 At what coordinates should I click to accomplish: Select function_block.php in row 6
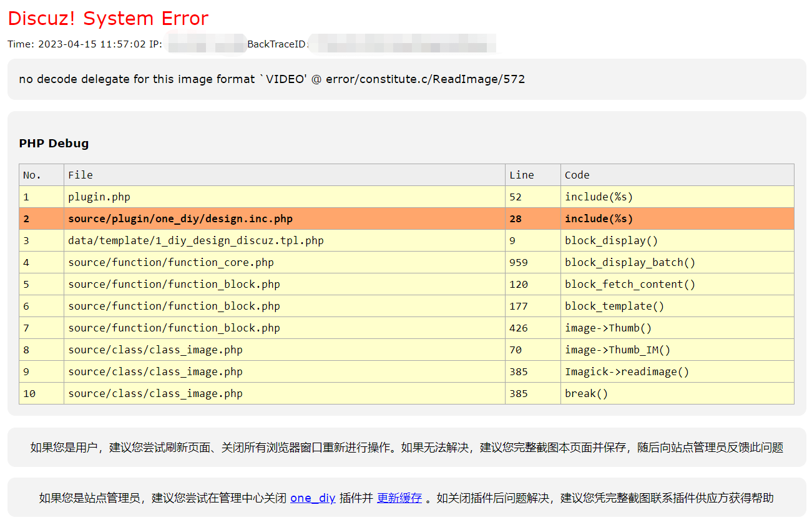284,306
